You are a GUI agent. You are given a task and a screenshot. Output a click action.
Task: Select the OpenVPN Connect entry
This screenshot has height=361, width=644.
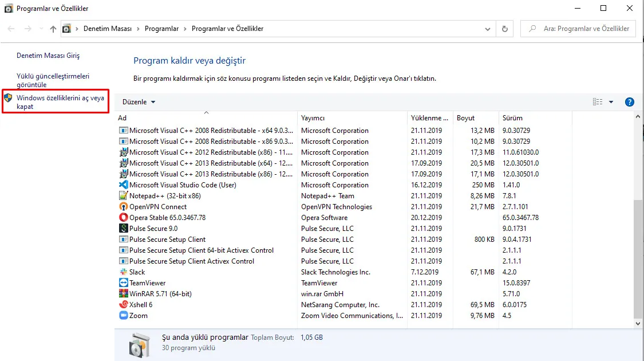[x=158, y=207]
